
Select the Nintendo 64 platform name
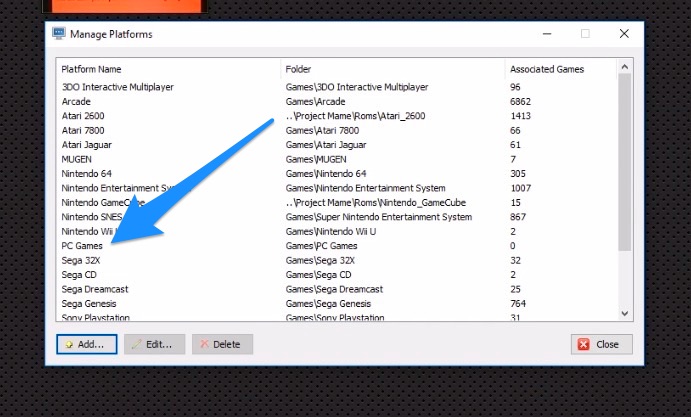pos(86,174)
